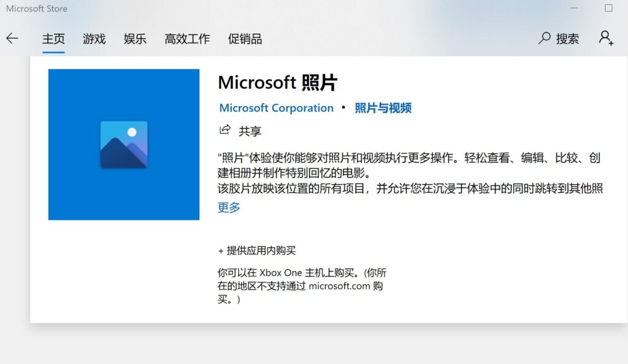628x364 pixels.
Task: Click the 共享 text label
Action: click(250, 131)
